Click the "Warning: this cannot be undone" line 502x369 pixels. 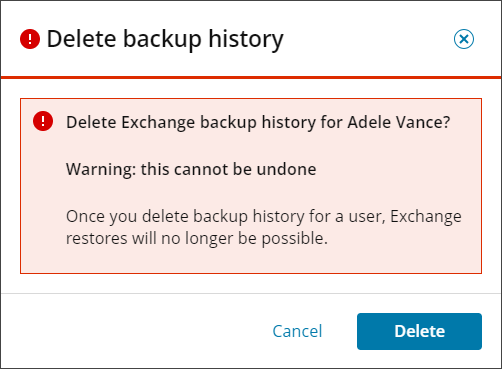tap(191, 169)
